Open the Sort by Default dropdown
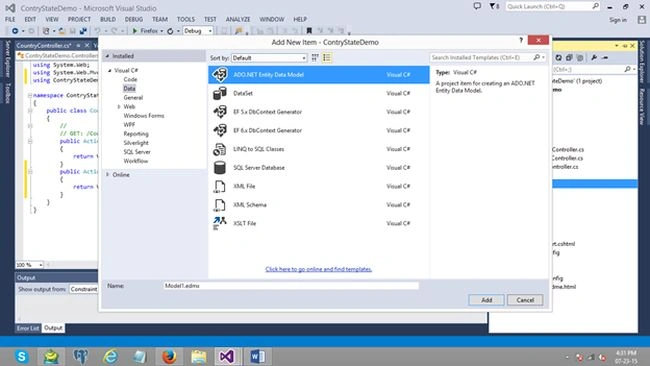The height and width of the screenshot is (366, 650). (269, 58)
